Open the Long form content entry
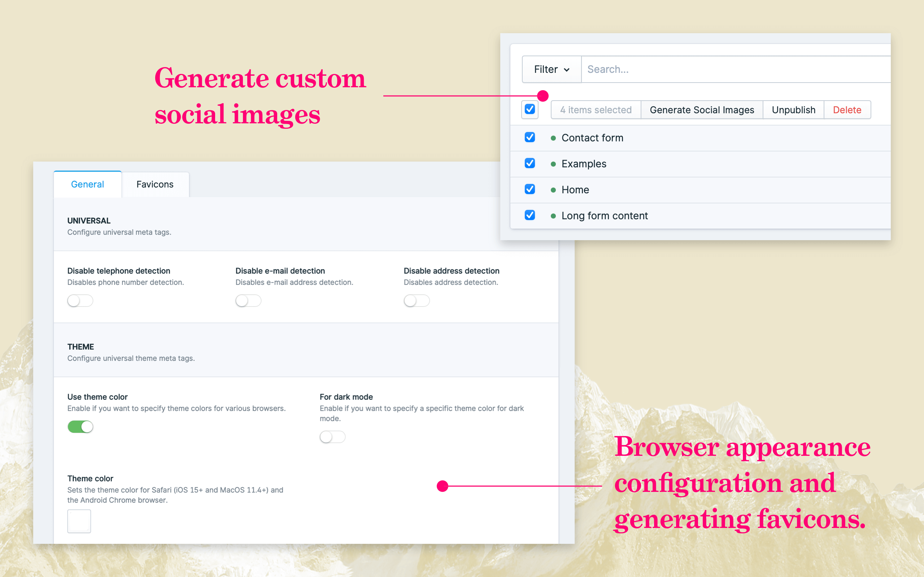The height and width of the screenshot is (577, 924). tap(605, 216)
